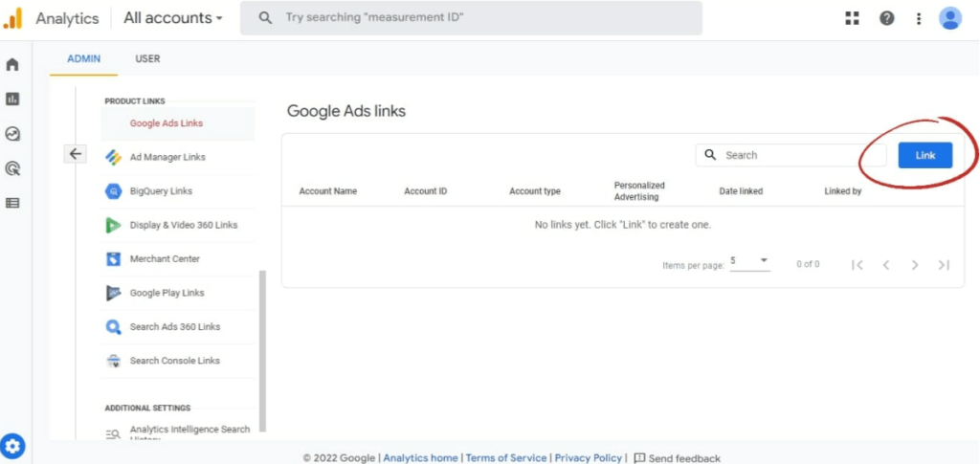Select Search Ads 360 Links
Image resolution: width=980 pixels, height=464 pixels.
[x=177, y=326]
